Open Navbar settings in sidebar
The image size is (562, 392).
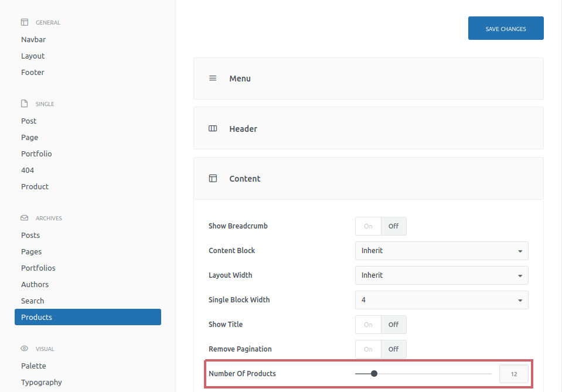click(x=33, y=39)
